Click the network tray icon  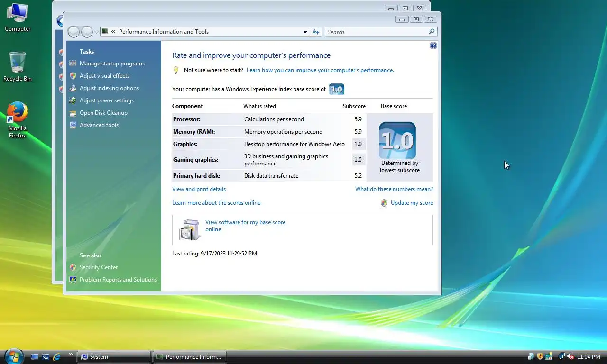pyautogui.click(x=561, y=356)
